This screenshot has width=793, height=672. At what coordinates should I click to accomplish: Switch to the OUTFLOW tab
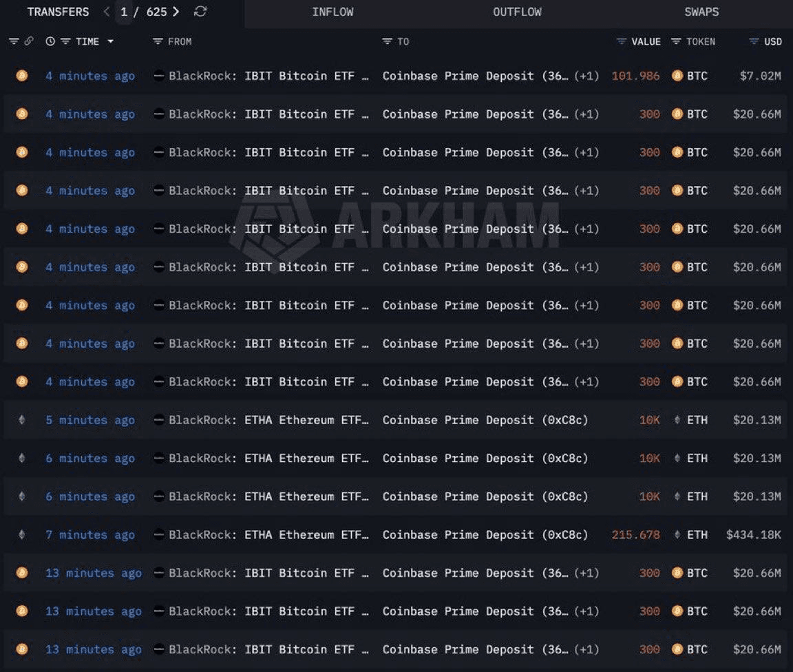(517, 12)
